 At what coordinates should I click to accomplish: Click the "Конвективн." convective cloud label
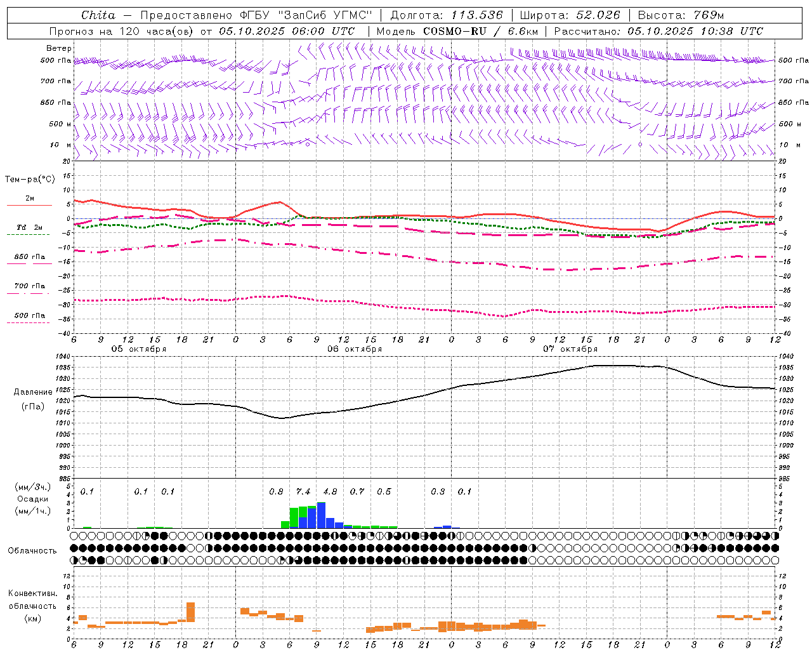point(33,594)
